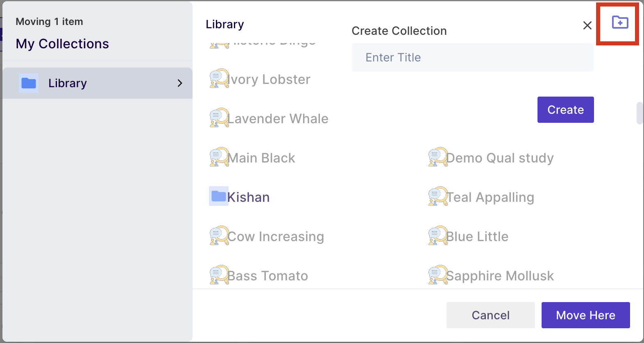This screenshot has height=343, width=644.
Task: Close the Create Collection popup
Action: coord(587,25)
